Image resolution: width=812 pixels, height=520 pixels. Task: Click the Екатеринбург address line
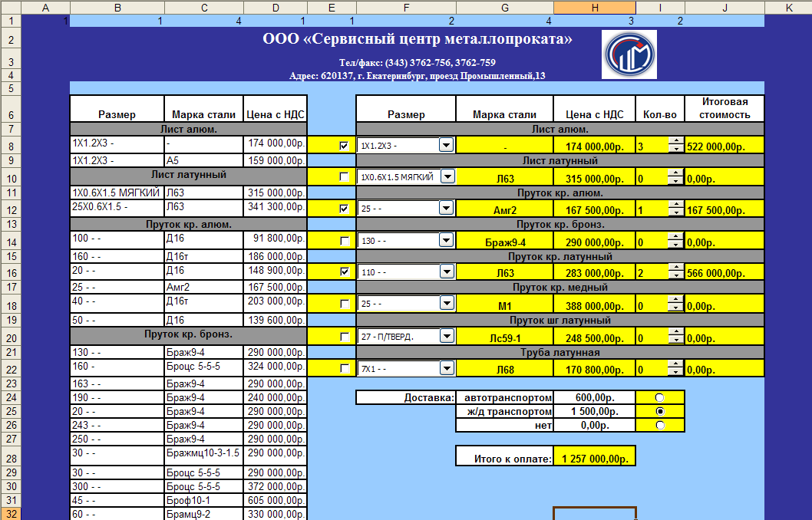coord(418,75)
